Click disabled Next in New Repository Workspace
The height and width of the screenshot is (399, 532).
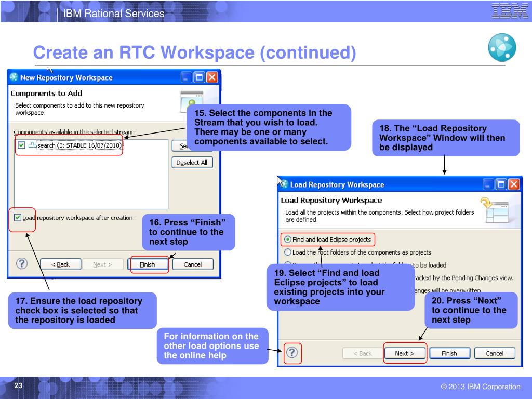(102, 264)
